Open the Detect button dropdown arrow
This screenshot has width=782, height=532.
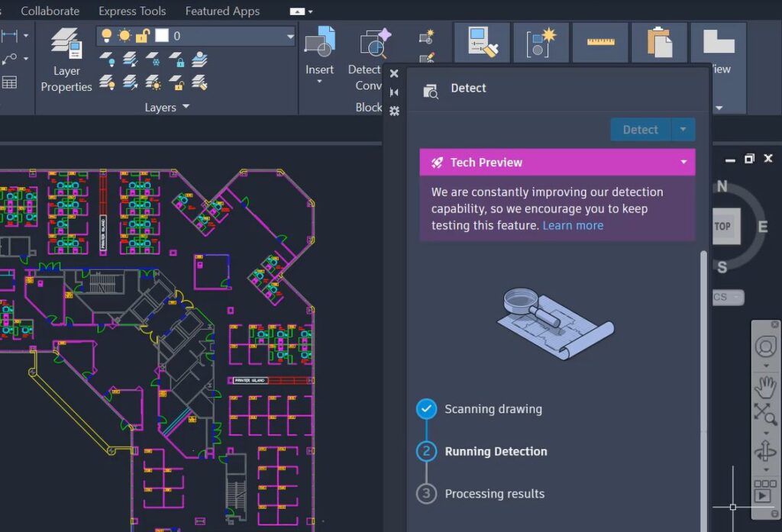coord(684,129)
